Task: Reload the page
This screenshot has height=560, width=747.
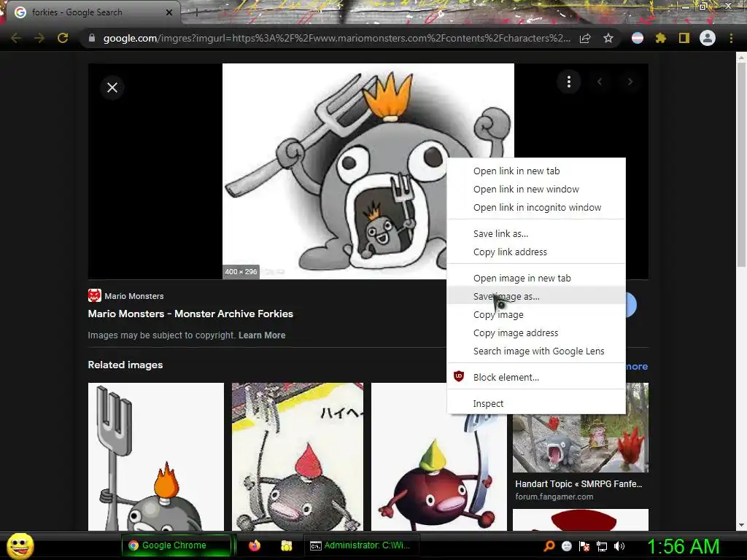Action: pos(63,38)
